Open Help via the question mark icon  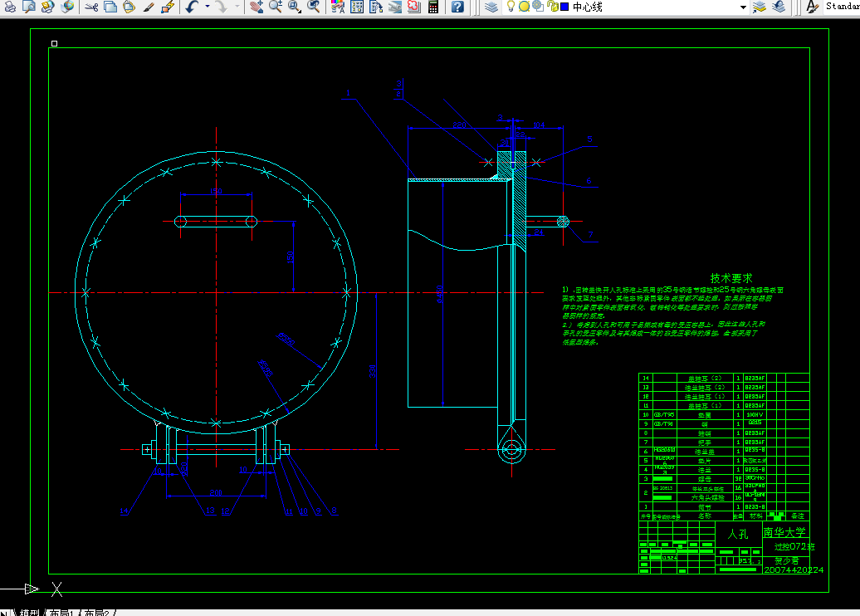tap(457, 7)
